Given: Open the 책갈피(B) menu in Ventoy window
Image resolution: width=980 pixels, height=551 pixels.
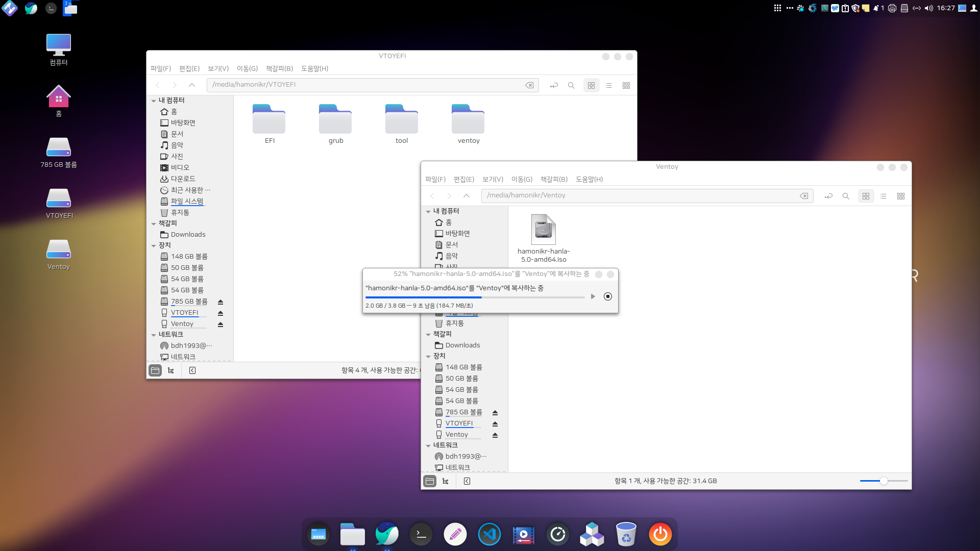Looking at the screenshot, I should (x=554, y=179).
